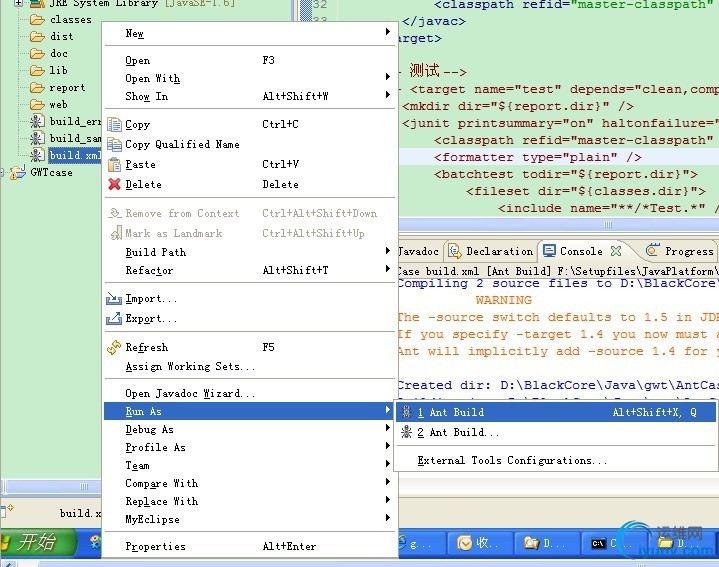Choose Assign Working Sets...
The image size is (719, 567).
(x=250, y=366)
